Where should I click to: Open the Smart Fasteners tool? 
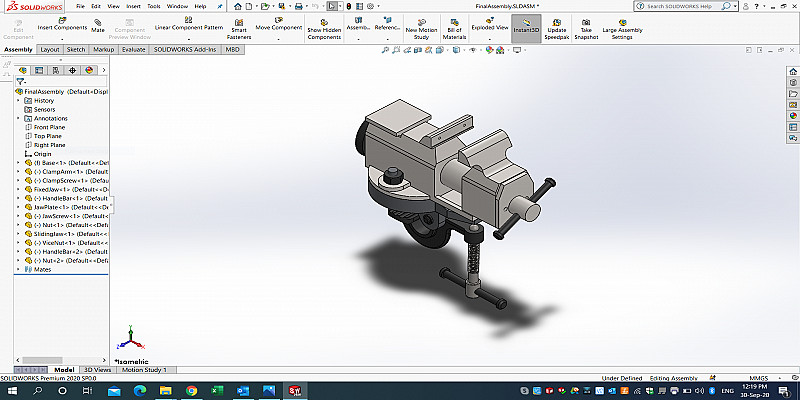click(x=240, y=21)
